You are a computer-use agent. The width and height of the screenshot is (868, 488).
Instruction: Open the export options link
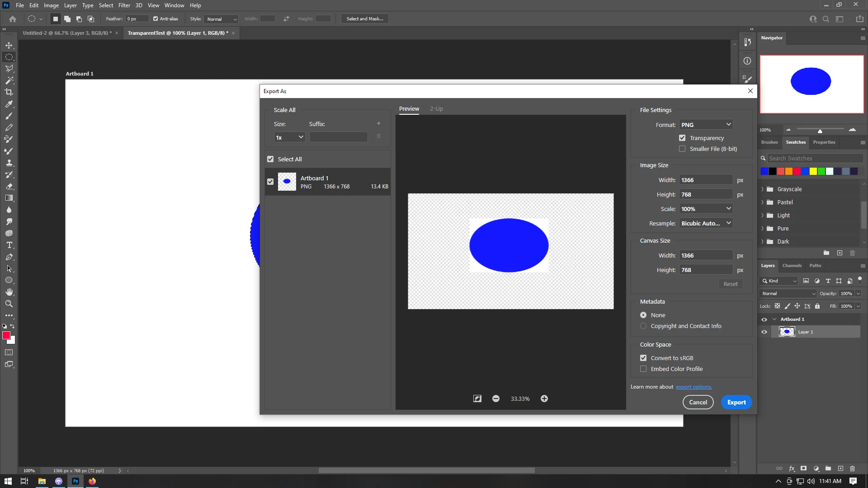693,387
